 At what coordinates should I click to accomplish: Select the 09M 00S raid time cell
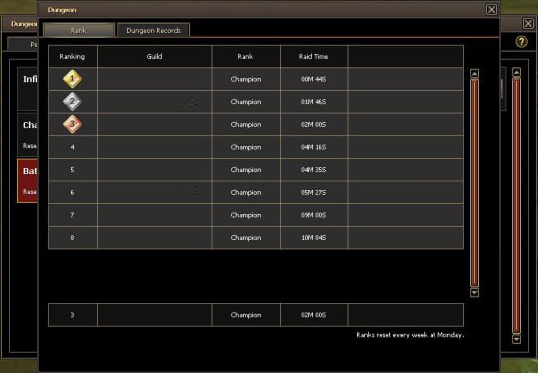click(x=314, y=215)
